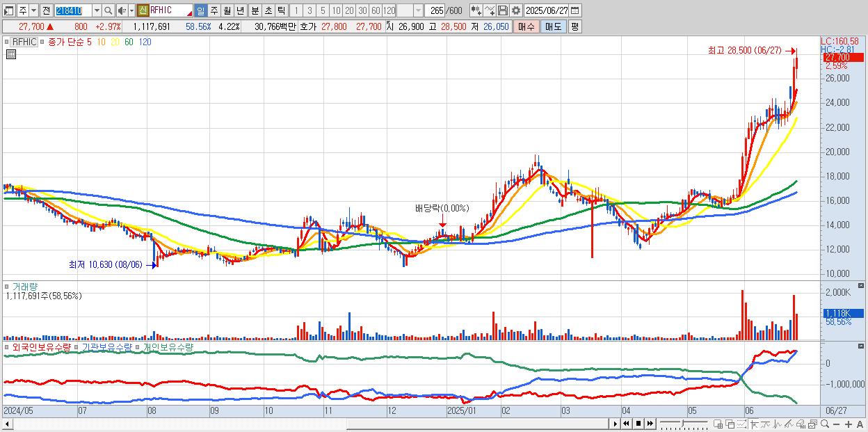The width and height of the screenshot is (868, 432).
Task: Click the 평 button
Action: coord(574,26)
